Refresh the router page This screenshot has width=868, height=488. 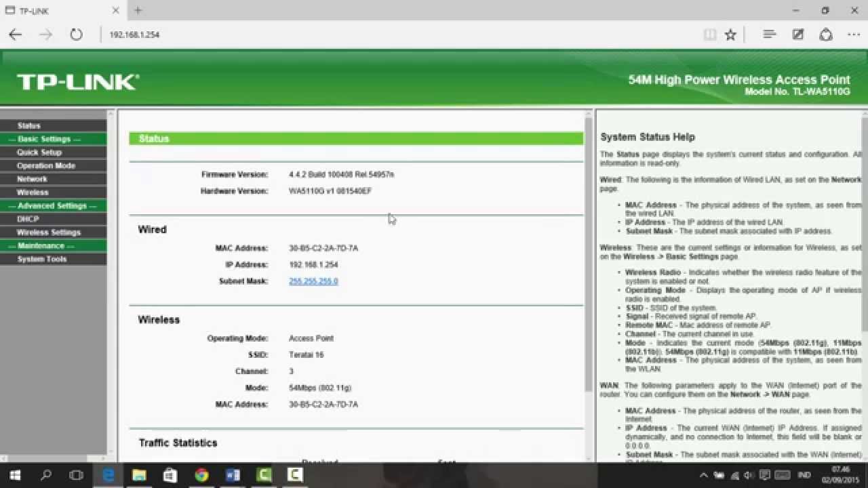(x=76, y=35)
